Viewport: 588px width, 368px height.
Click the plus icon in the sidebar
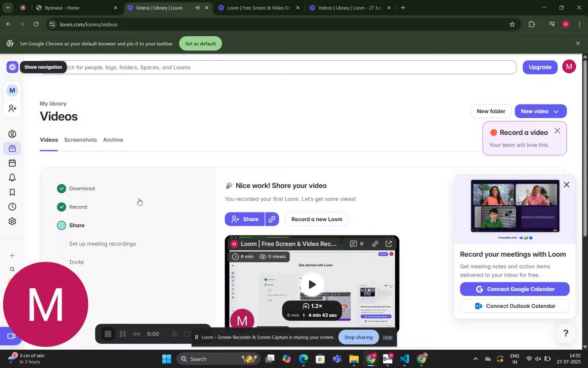click(12, 256)
